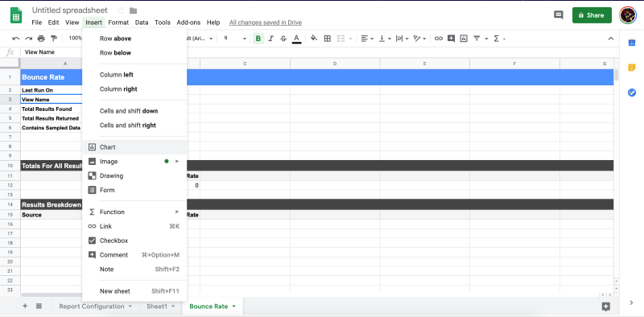Open the text wrapping dropdown
This screenshot has width=644, height=317.
[x=402, y=39]
